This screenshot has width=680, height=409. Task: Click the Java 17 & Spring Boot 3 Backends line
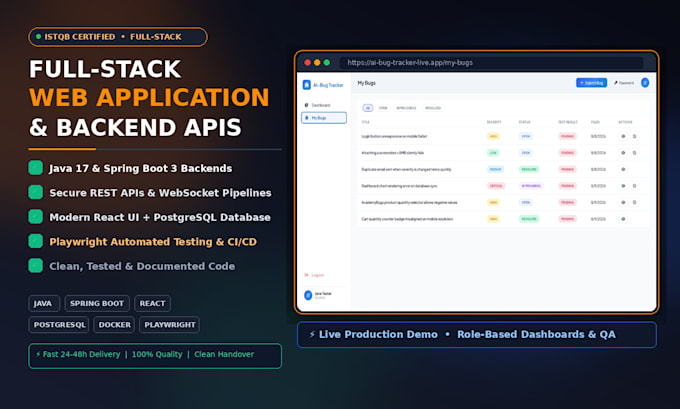point(141,168)
